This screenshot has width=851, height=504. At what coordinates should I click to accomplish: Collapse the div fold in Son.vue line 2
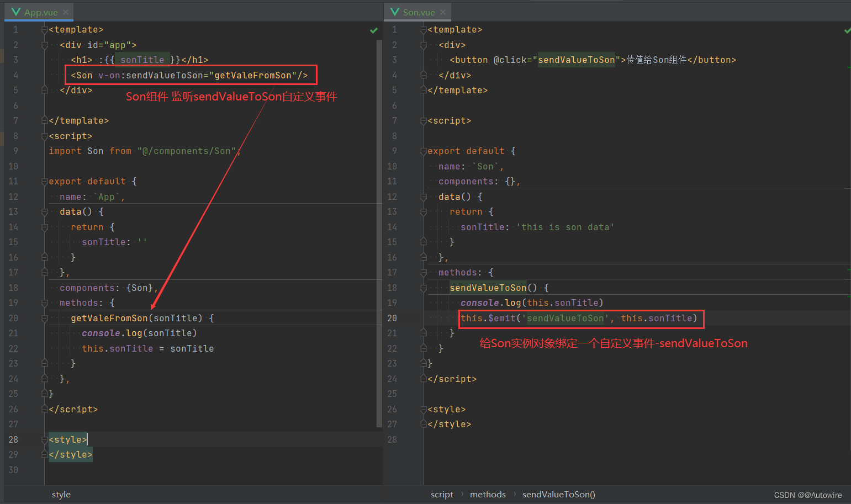(x=424, y=45)
